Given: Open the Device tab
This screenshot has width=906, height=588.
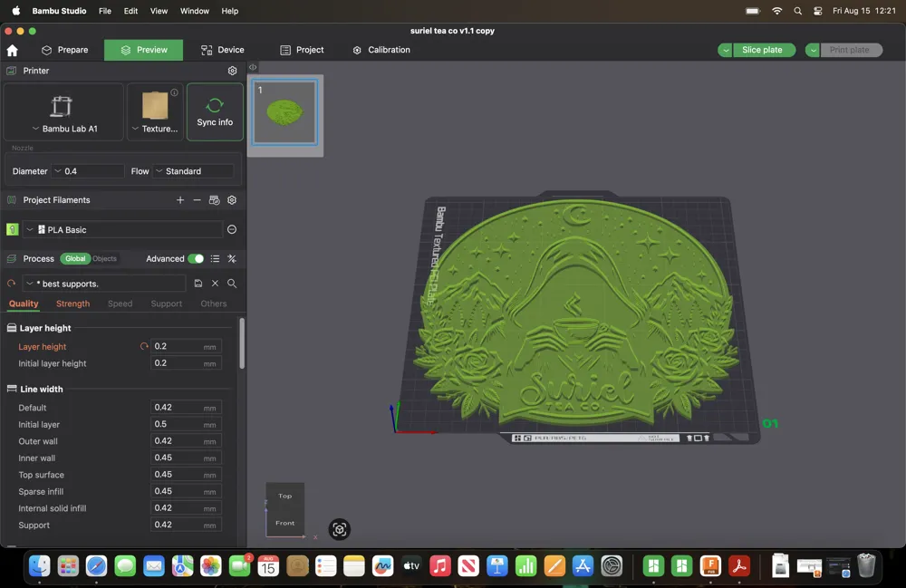Looking at the screenshot, I should 223,50.
